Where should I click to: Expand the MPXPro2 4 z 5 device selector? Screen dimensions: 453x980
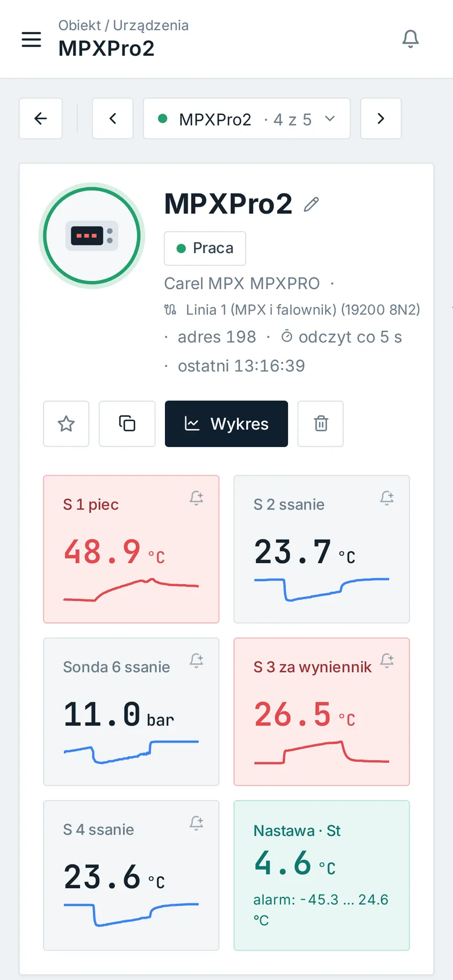(x=247, y=118)
